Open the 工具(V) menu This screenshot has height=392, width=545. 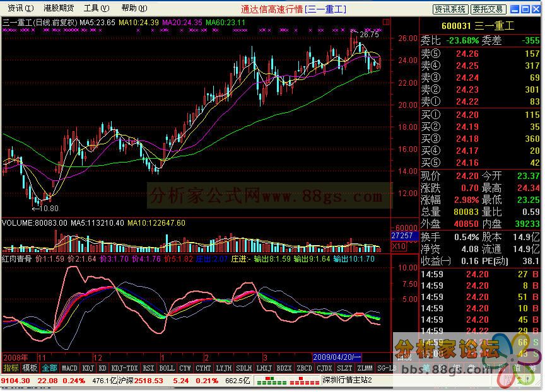pyautogui.click(x=97, y=8)
